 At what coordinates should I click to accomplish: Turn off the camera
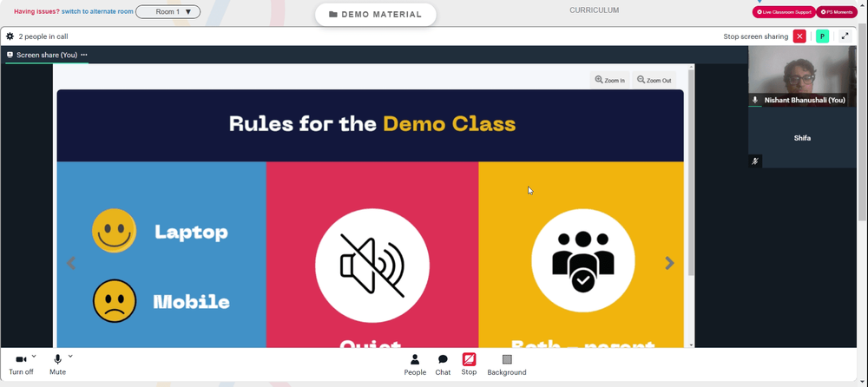point(21,364)
